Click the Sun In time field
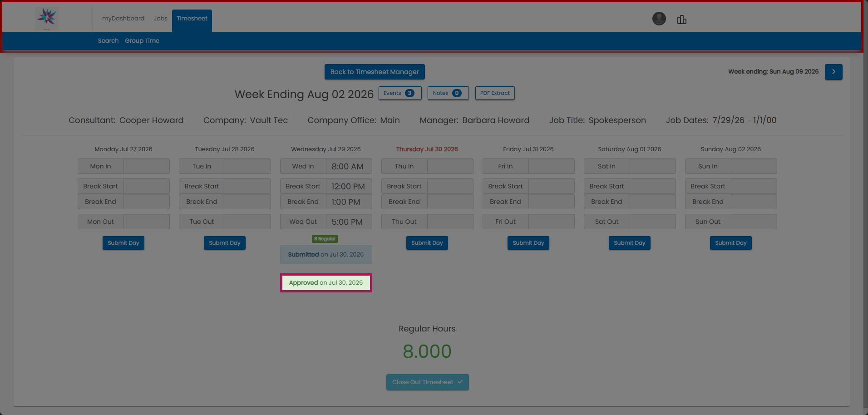The height and width of the screenshot is (415, 868). 754,166
